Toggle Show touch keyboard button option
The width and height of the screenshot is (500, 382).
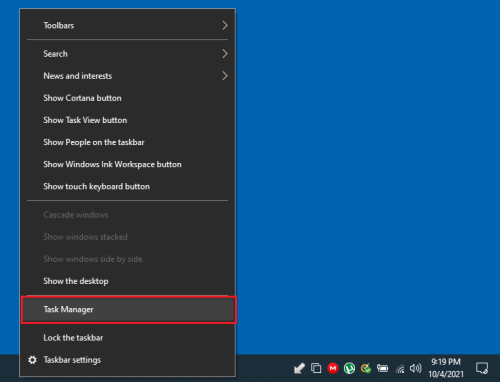[128, 186]
